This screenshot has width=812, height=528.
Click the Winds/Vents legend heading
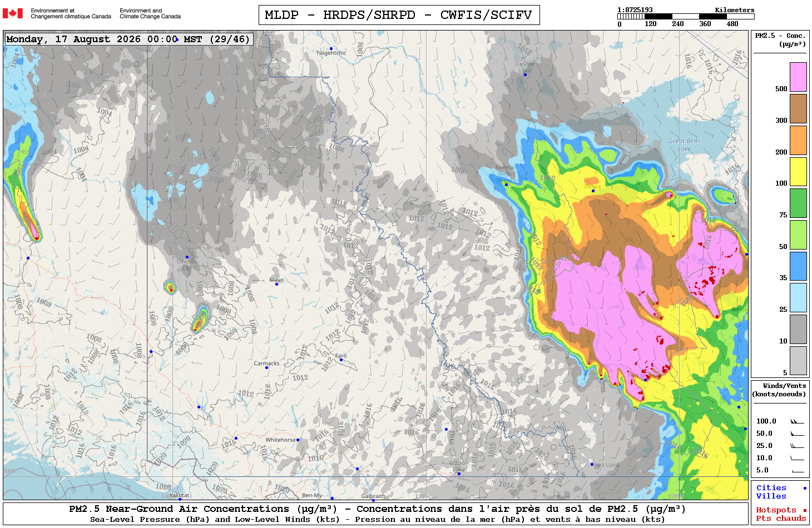click(779, 390)
